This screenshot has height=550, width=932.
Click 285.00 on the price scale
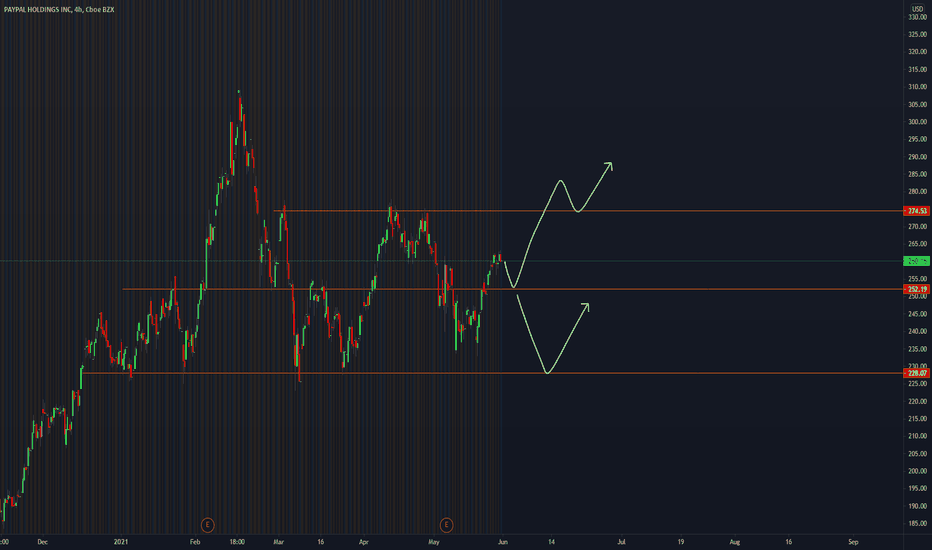point(918,174)
